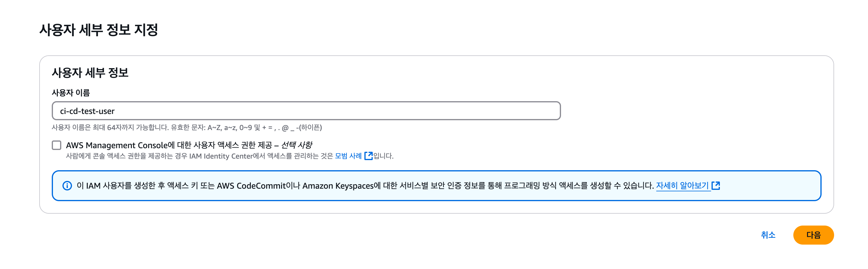This screenshot has width=868, height=269.
Task: Click the italic 선택 사항 text
Action: (297, 145)
